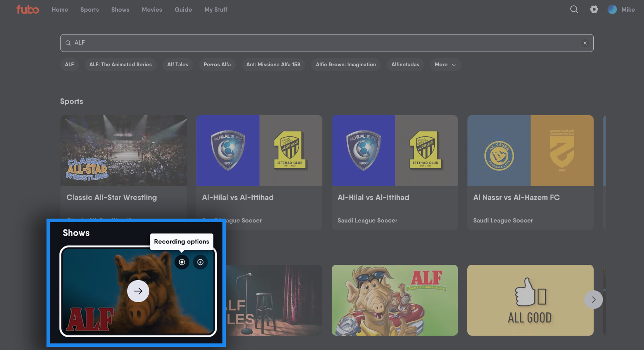This screenshot has width=644, height=350.
Task: Open the Movies menu item
Action: 152,10
